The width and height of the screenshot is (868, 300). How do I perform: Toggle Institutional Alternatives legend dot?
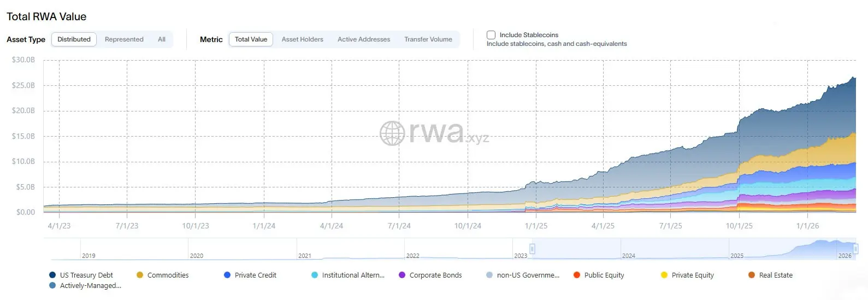coord(315,275)
